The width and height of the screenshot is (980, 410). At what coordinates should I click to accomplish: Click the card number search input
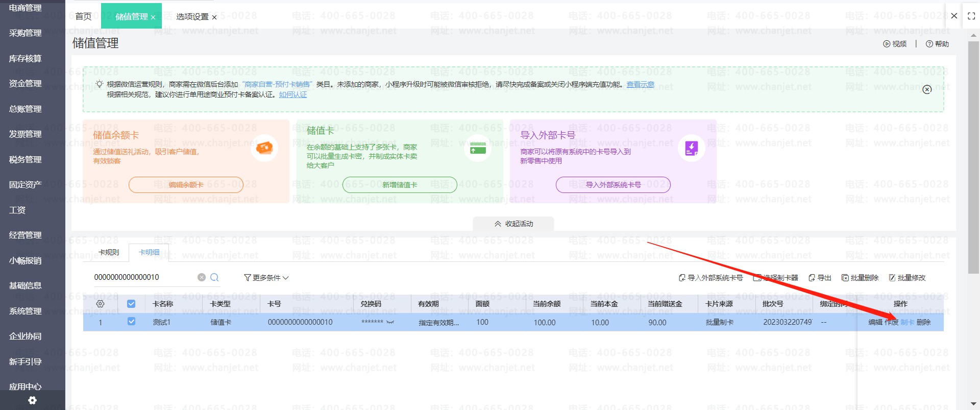click(x=143, y=277)
